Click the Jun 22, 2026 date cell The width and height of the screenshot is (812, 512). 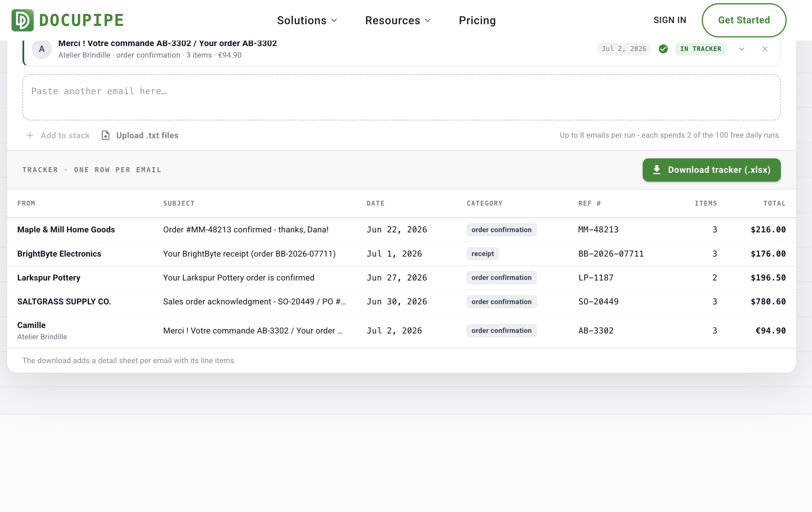tap(396, 230)
